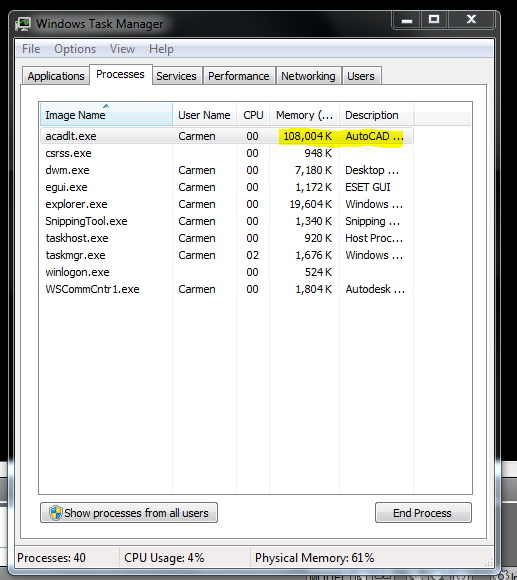Sort processes by CPU column header

pos(253,115)
